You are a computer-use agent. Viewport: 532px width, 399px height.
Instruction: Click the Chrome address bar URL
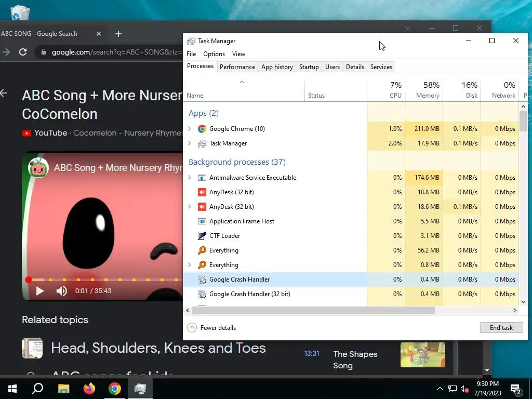pos(117,52)
